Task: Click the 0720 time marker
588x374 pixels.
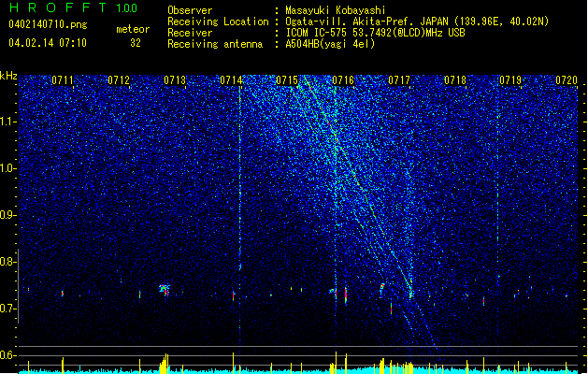Action: 566,80
